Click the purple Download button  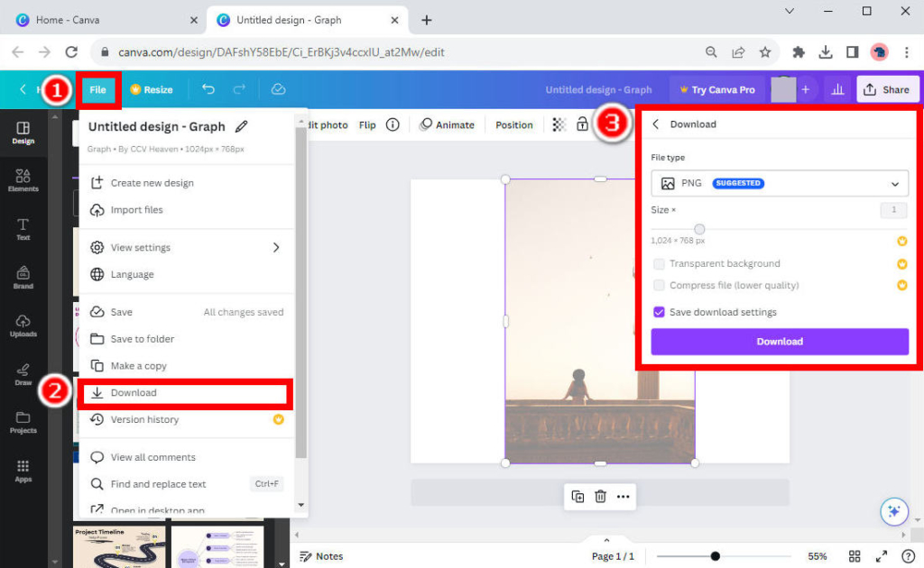tap(779, 341)
